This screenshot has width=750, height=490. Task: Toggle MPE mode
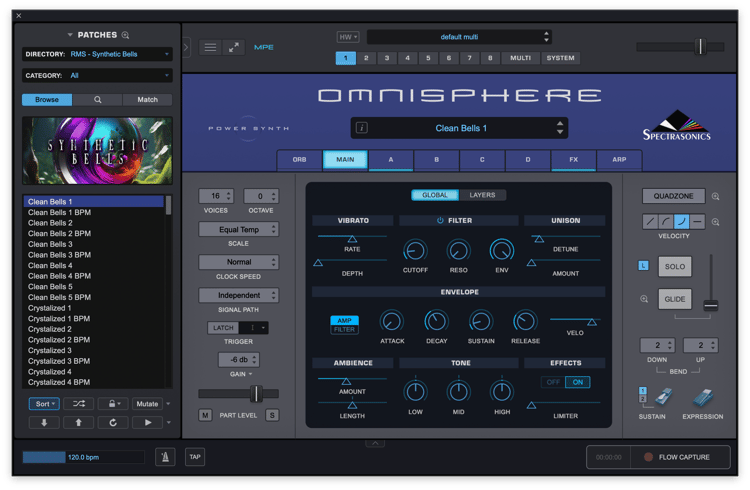pyautogui.click(x=264, y=47)
